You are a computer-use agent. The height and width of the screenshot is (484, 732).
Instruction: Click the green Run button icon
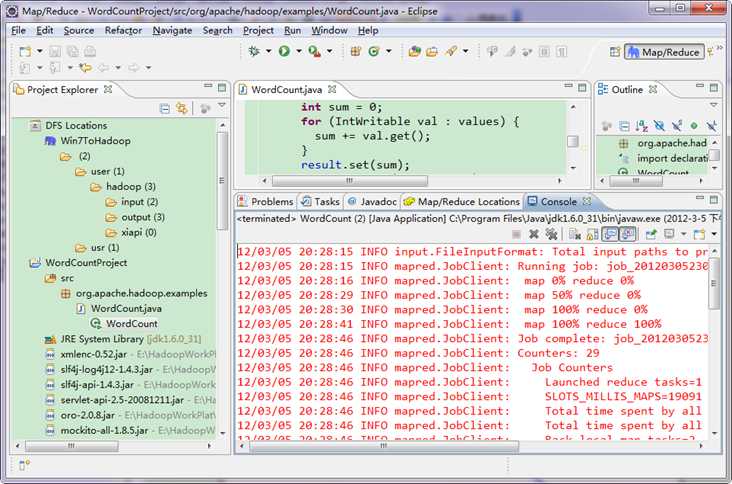point(284,51)
